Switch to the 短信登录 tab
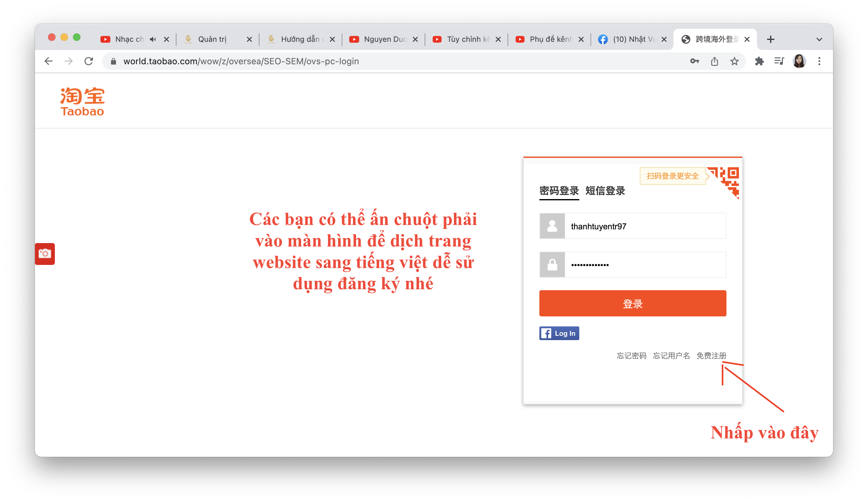This screenshot has width=868, height=503. [x=605, y=191]
